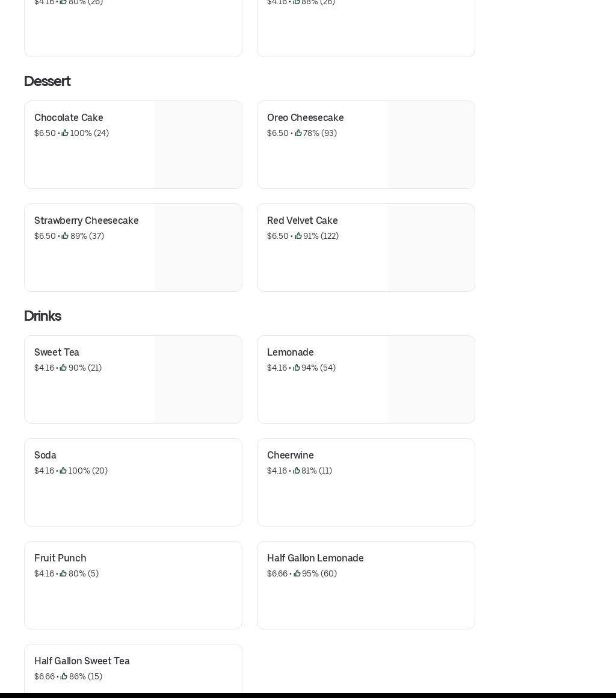
Task: Click the thumbs-up icon under Chocolate Cake
Action: 65,133
